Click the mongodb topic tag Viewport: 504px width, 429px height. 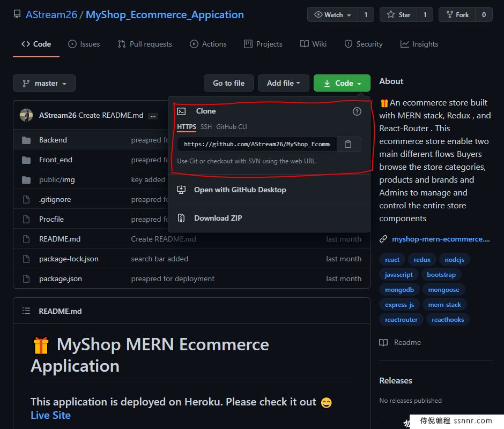(x=399, y=290)
